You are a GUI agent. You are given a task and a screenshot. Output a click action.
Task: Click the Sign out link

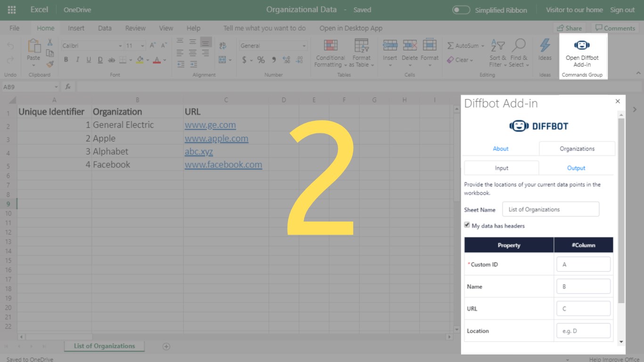622,10
